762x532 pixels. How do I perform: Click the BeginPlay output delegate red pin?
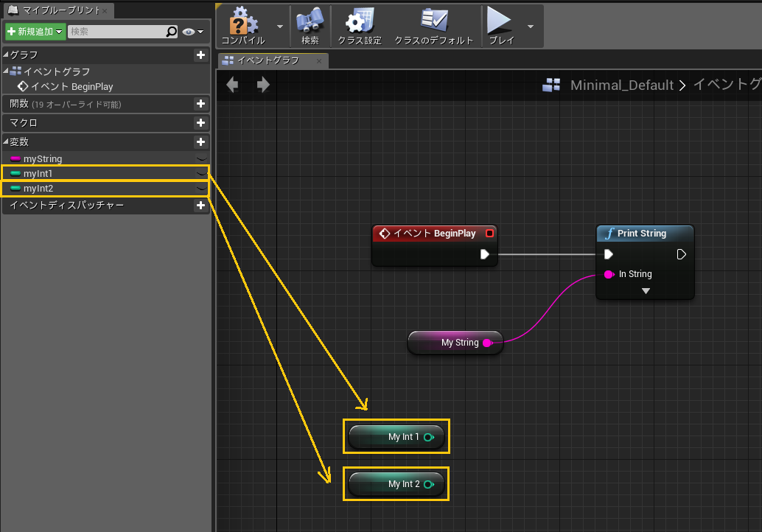pos(489,233)
